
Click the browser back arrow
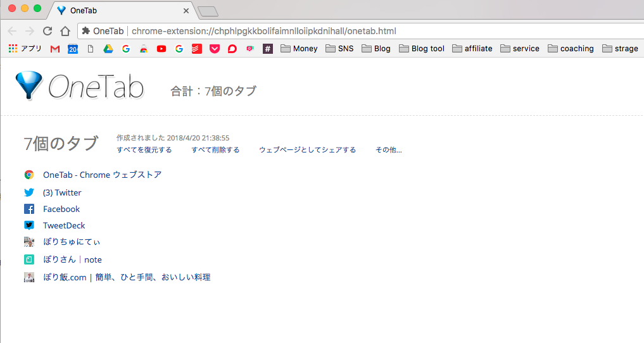[12, 31]
